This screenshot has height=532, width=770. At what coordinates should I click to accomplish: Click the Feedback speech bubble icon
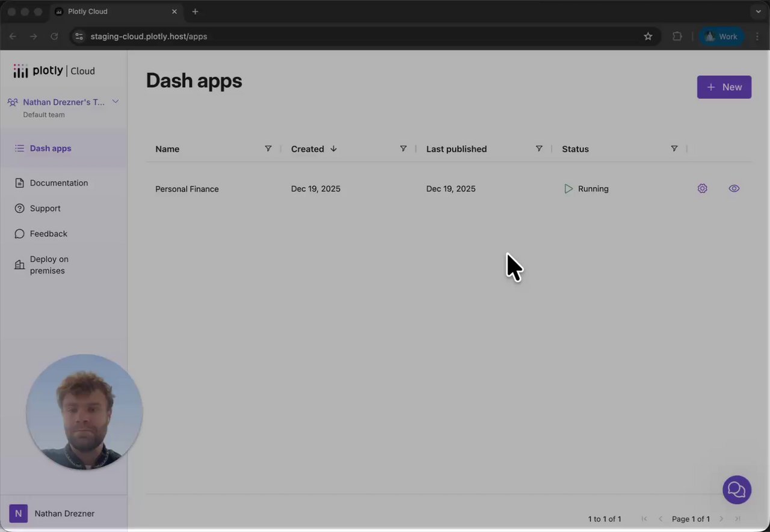19,234
